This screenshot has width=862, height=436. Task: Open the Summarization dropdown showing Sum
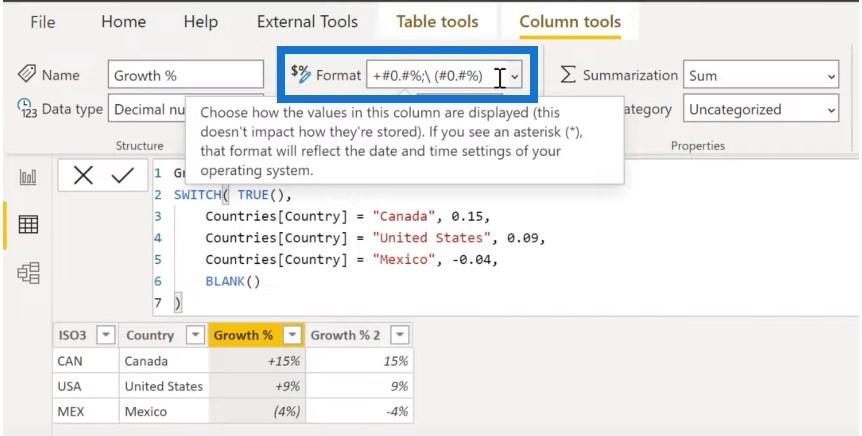pyautogui.click(x=761, y=75)
